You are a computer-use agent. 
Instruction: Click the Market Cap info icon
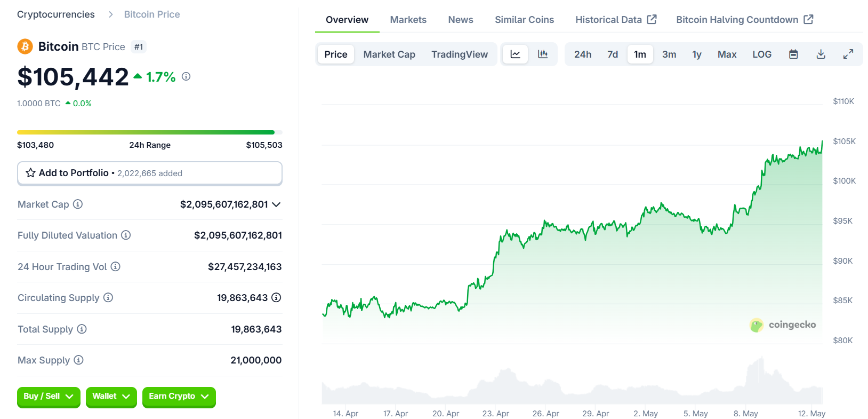pos(78,204)
